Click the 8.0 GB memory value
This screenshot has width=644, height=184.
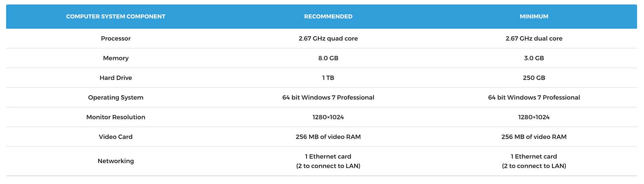(328, 58)
